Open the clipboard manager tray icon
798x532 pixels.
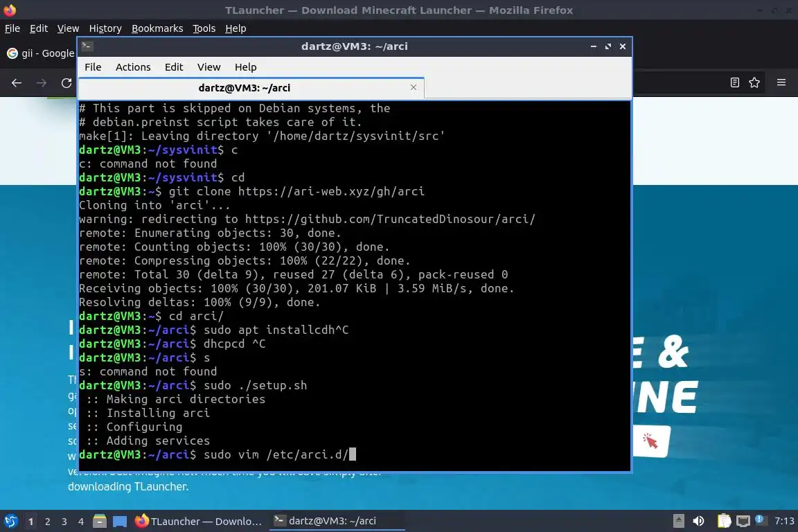pyautogui.click(x=724, y=521)
